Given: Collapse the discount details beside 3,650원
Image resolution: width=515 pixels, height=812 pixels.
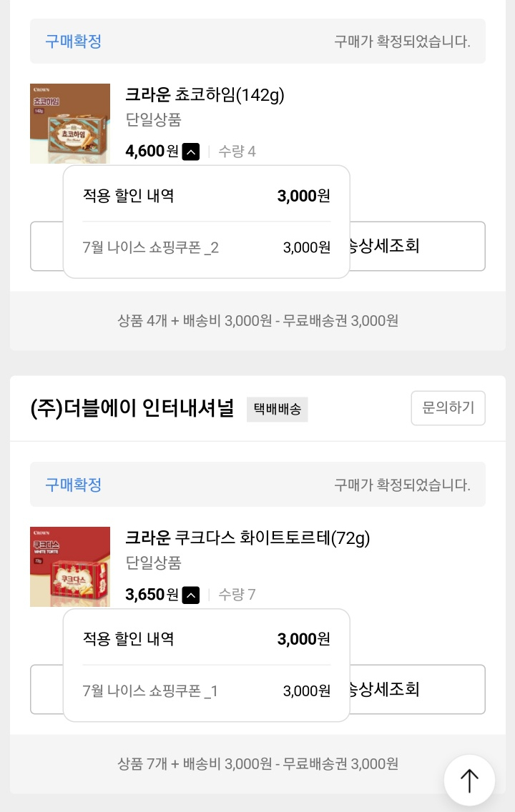Looking at the screenshot, I should point(191,595).
